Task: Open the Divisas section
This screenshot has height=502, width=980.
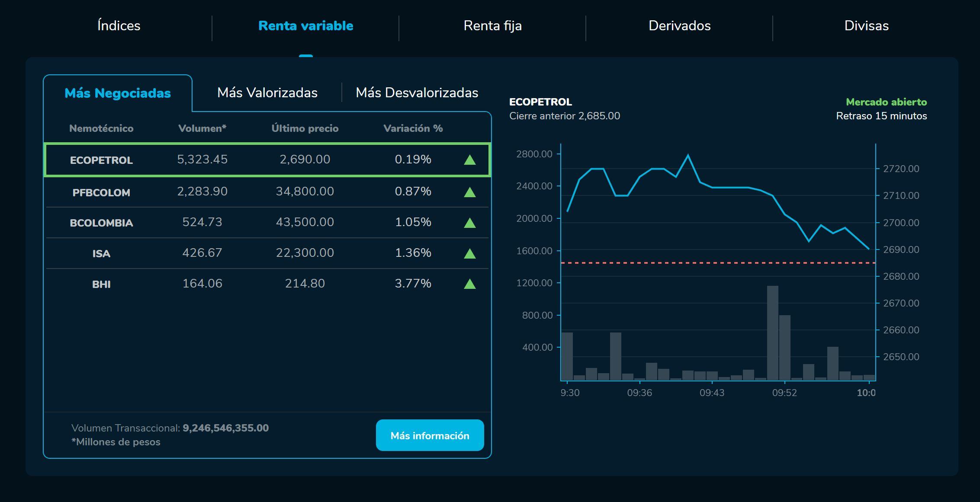Action: (x=866, y=26)
